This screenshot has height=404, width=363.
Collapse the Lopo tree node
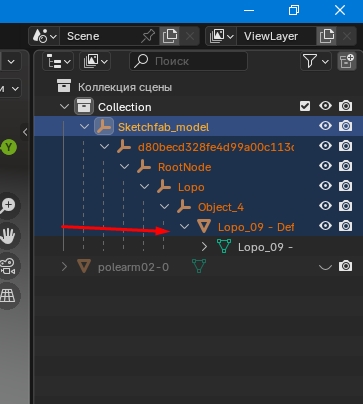[x=144, y=187]
